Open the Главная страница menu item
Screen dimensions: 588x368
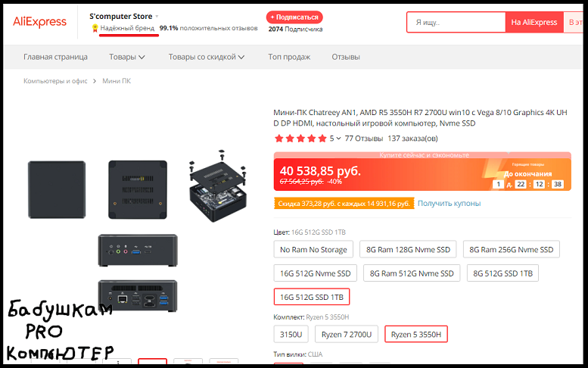click(x=55, y=57)
